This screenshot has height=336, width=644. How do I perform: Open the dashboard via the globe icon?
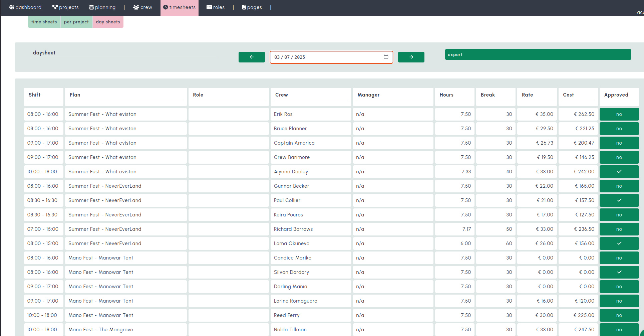point(12,7)
